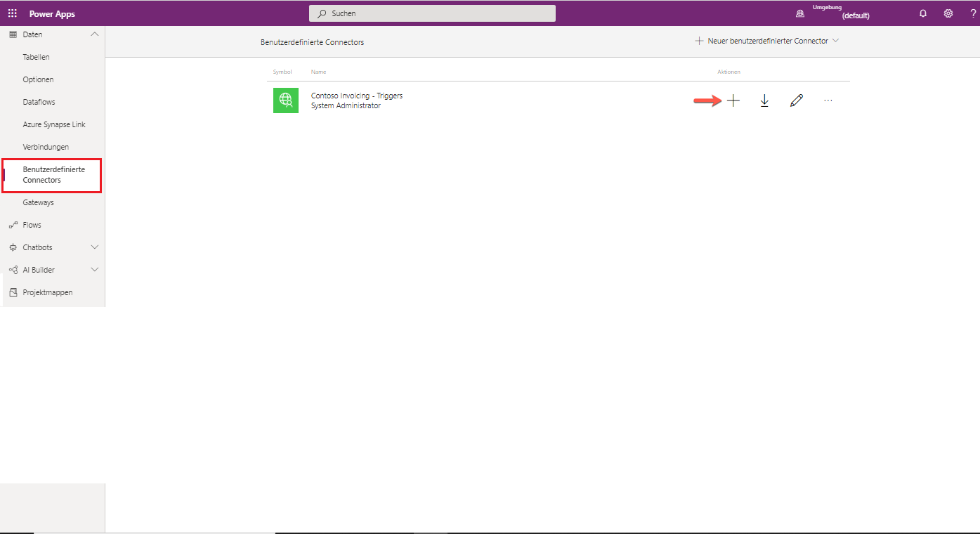Click the Name column header
Screen dimensions: 980x534
click(318, 72)
